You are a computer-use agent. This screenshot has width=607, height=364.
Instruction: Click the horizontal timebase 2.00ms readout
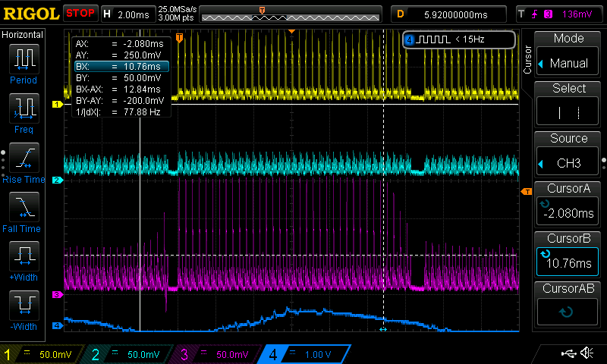(x=132, y=14)
